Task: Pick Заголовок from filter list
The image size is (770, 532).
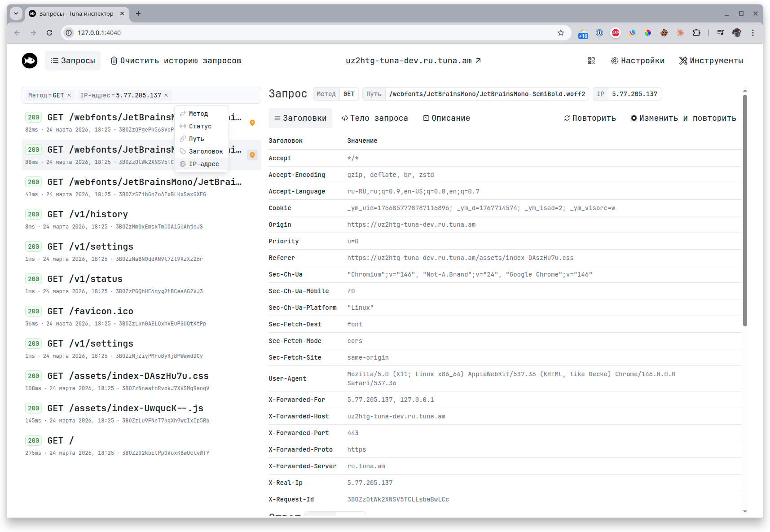Action: [x=205, y=151]
